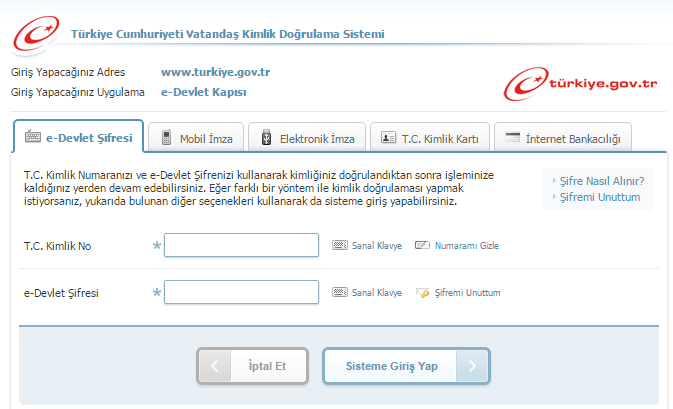Choose the İnternet Bankacılığı tab
Viewport: 673px width, 409px height.
click(563, 137)
